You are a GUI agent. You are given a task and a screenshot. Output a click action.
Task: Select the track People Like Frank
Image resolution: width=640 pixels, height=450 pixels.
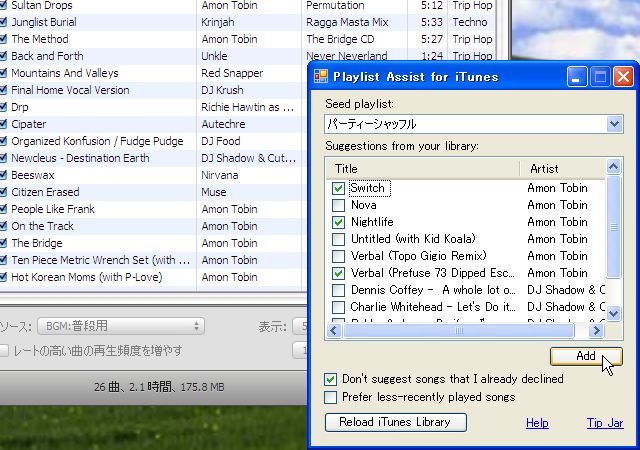[x=53, y=209]
